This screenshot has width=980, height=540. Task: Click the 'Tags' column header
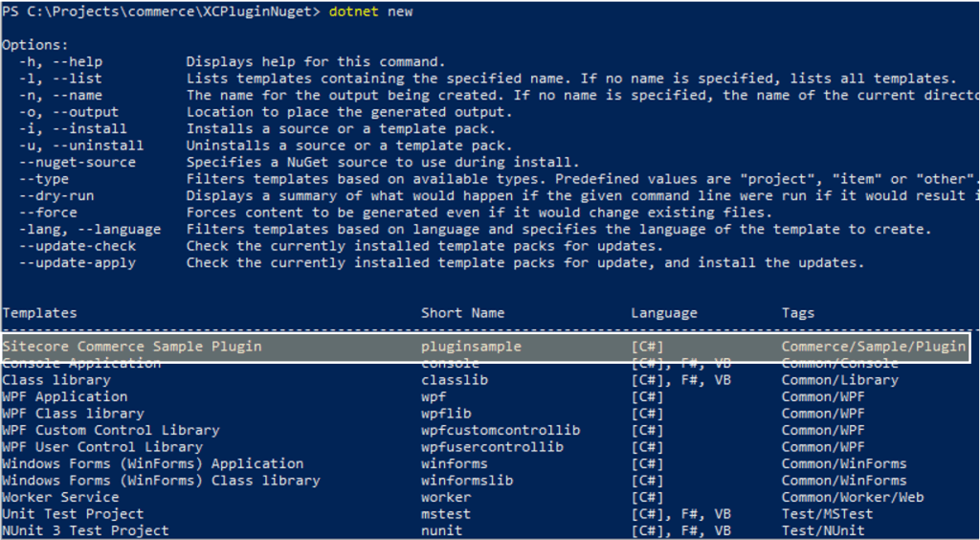tap(798, 313)
